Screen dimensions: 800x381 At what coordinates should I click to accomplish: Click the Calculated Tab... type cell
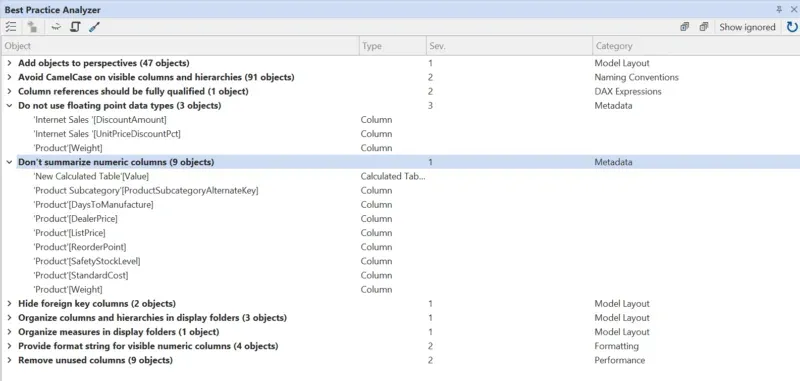pos(393,176)
